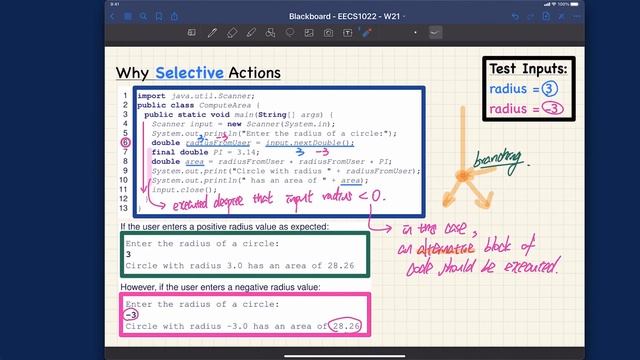Click "If the user enters a positive radius" sentence
Image resolution: width=640 pixels, height=360 pixels.
pyautogui.click(x=224, y=227)
